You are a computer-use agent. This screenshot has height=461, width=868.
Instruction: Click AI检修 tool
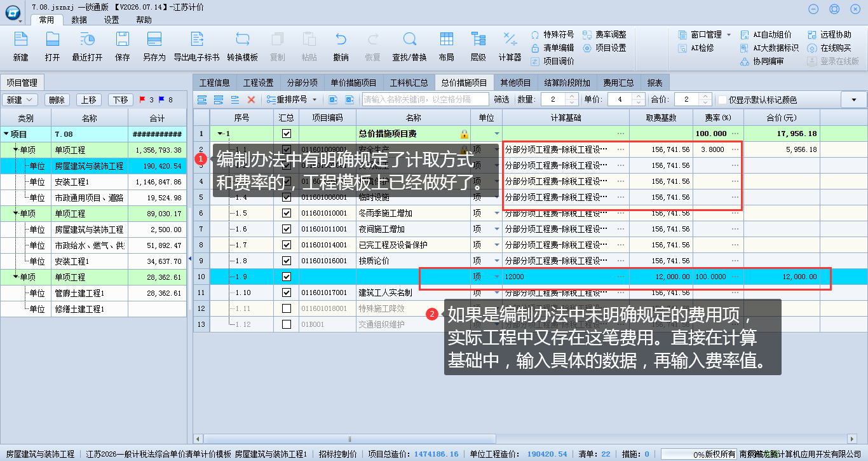click(696, 48)
